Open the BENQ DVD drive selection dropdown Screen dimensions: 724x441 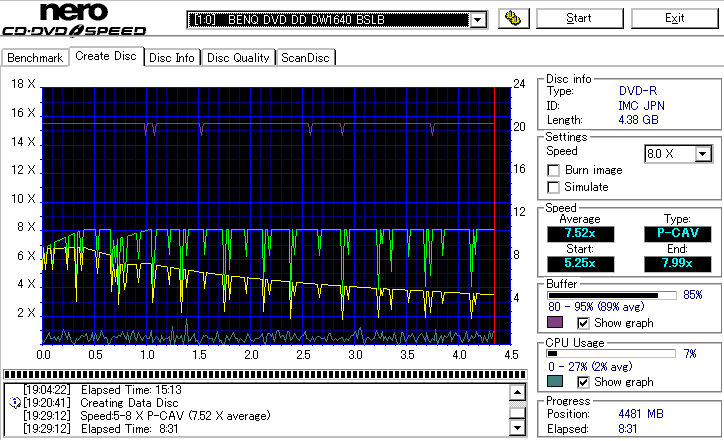pyautogui.click(x=478, y=20)
